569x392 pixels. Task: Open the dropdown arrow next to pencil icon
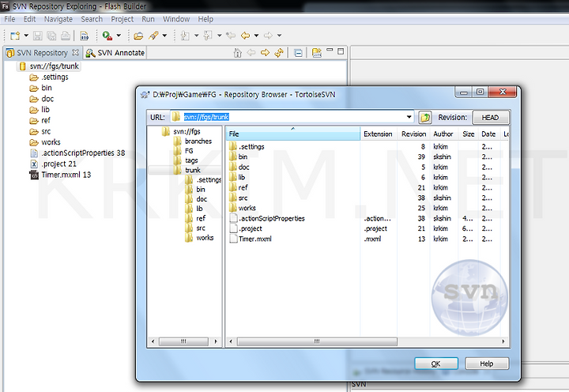[x=164, y=36]
